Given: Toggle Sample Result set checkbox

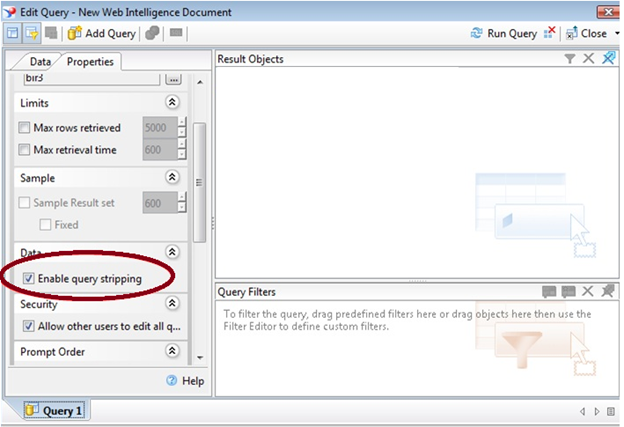Looking at the screenshot, I should click(24, 203).
